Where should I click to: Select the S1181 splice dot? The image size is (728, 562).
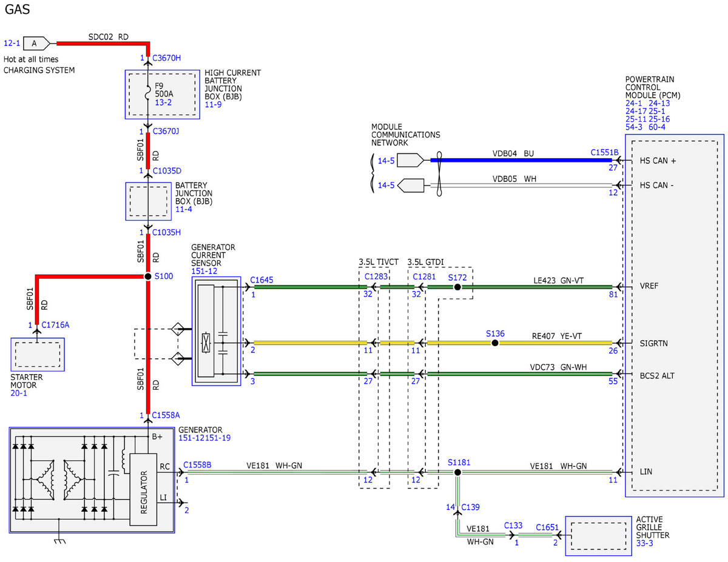click(x=458, y=472)
